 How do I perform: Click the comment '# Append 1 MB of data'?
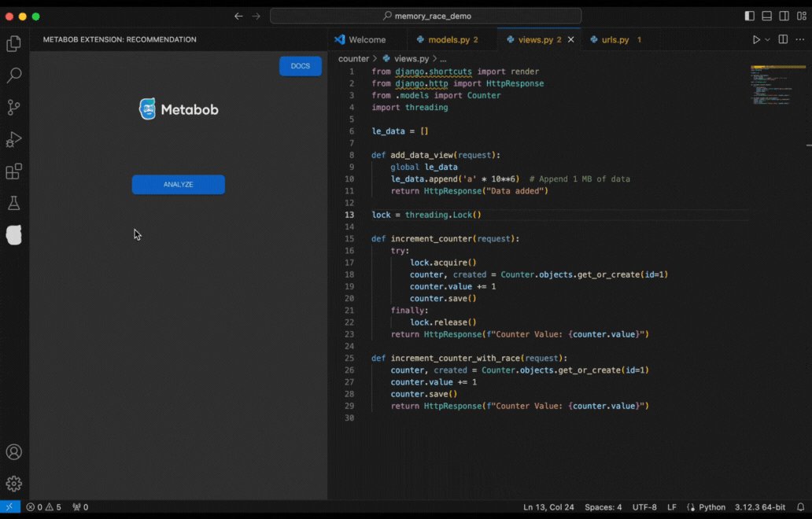point(579,179)
